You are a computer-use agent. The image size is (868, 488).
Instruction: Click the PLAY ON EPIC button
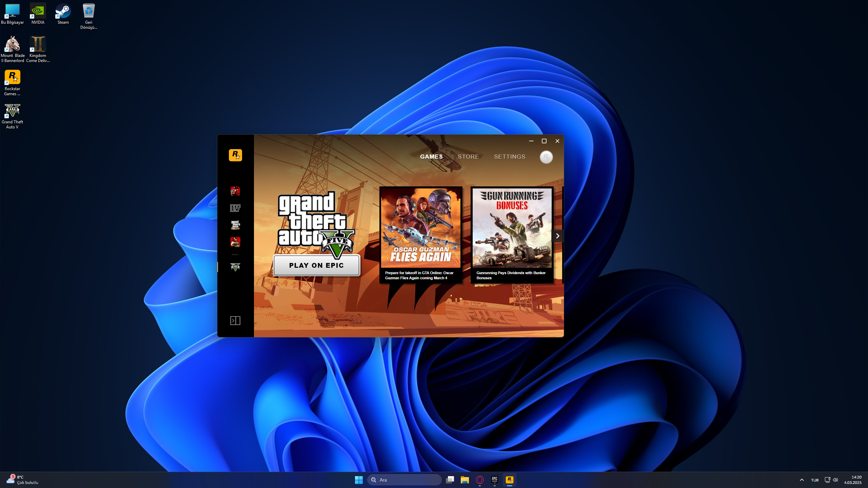(x=317, y=265)
